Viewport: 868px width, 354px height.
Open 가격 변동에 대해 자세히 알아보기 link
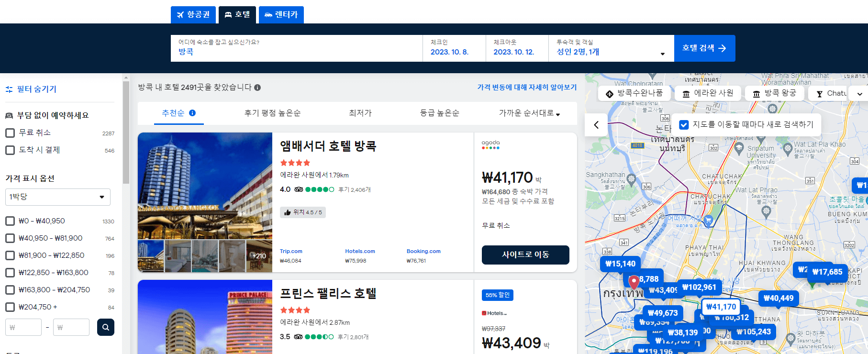tap(527, 88)
